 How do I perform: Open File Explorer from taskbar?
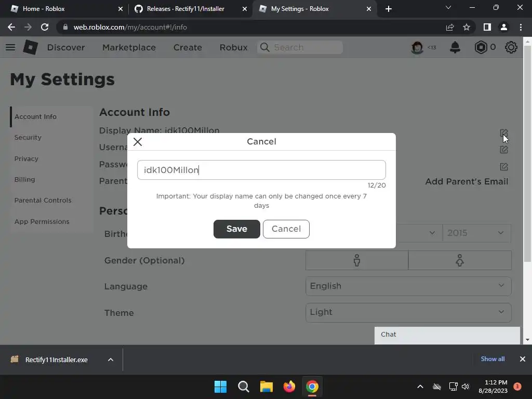(x=267, y=387)
